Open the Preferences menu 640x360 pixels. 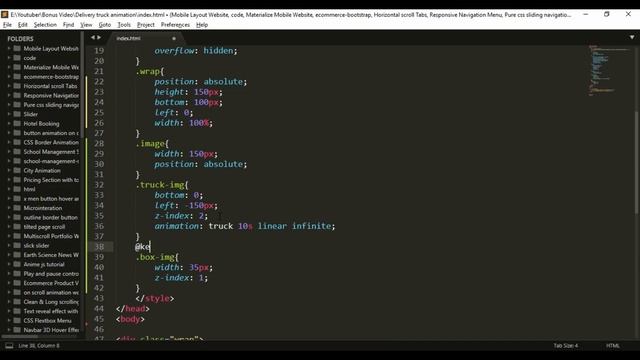(x=175, y=25)
